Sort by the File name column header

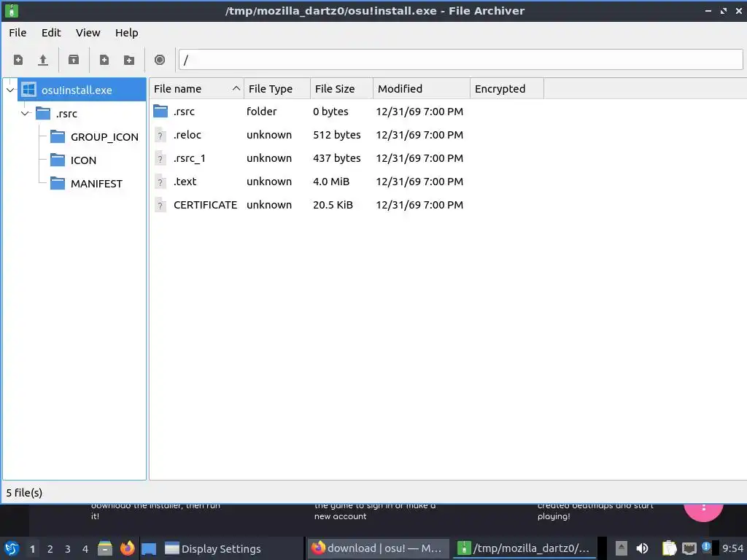pyautogui.click(x=196, y=89)
